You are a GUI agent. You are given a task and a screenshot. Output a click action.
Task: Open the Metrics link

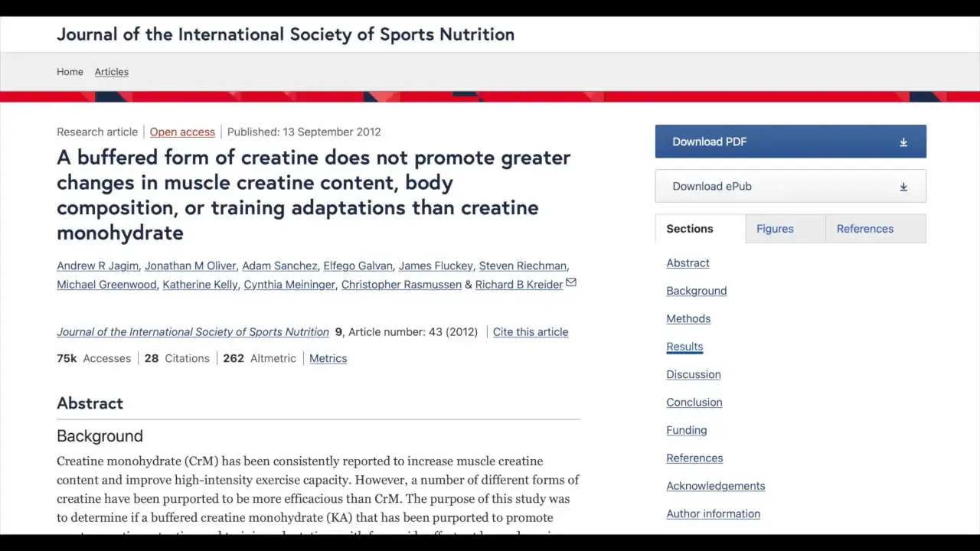point(328,358)
